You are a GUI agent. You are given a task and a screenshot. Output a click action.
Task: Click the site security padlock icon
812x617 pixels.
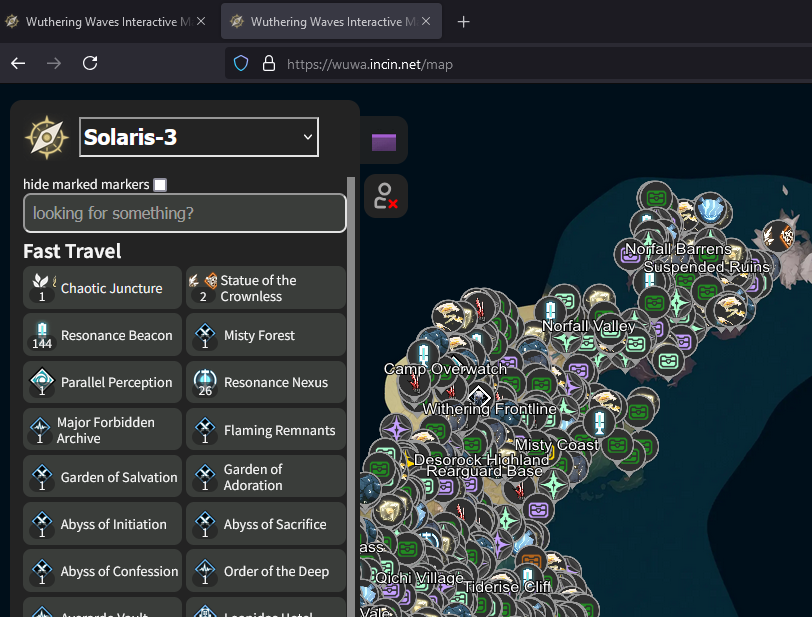269,64
